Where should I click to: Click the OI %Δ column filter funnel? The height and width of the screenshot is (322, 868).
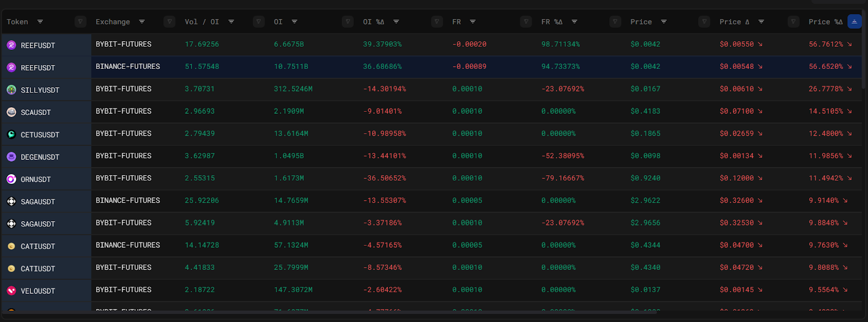(x=437, y=22)
